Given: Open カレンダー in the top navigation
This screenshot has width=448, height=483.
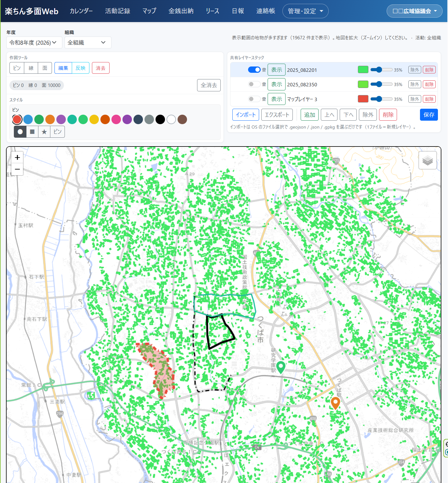Looking at the screenshot, I should [81, 11].
